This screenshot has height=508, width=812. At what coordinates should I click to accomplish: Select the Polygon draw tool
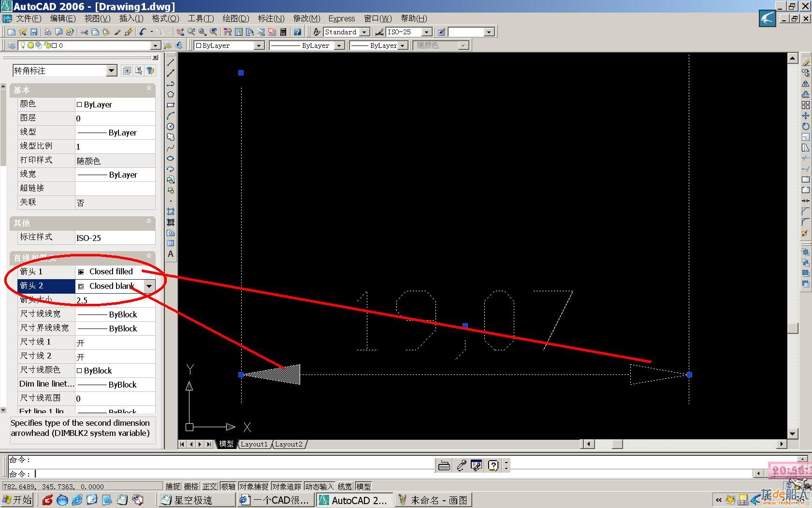click(171, 94)
